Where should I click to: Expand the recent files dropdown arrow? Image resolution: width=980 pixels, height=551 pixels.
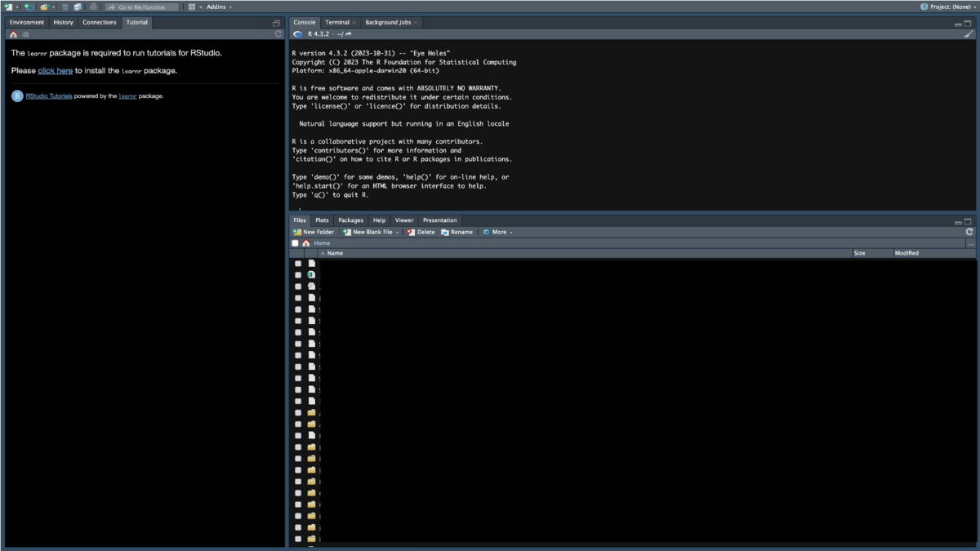coord(53,7)
